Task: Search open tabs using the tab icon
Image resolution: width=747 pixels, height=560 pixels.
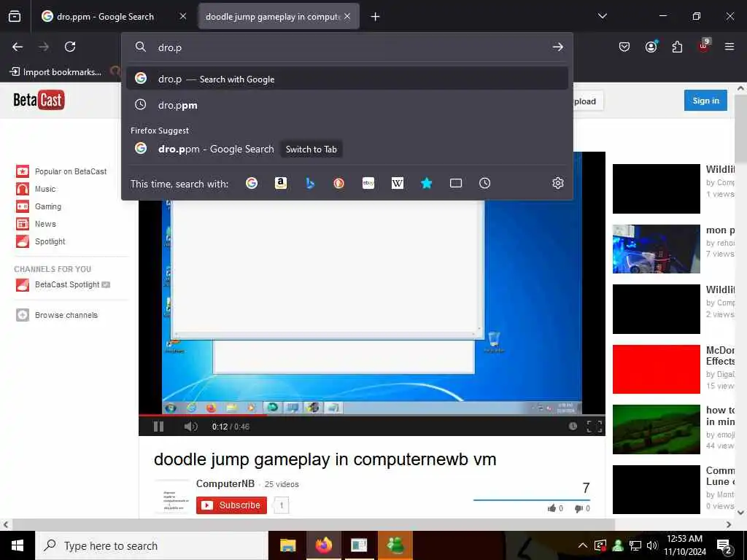Action: (456, 183)
